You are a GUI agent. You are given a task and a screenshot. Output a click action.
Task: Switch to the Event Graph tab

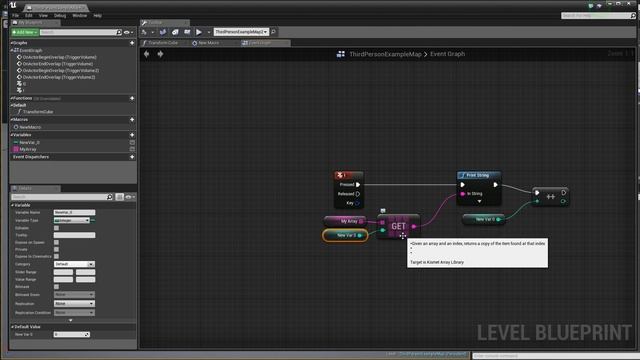coord(265,43)
